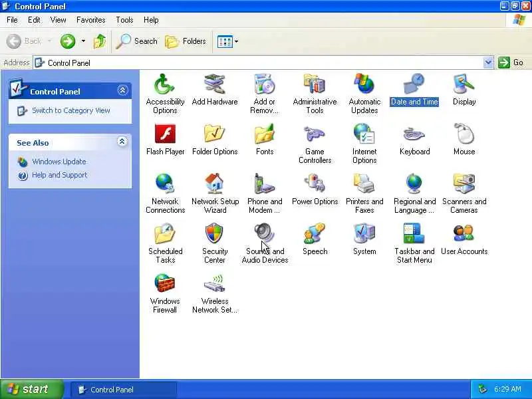
Task: Open the View menu
Action: click(58, 20)
